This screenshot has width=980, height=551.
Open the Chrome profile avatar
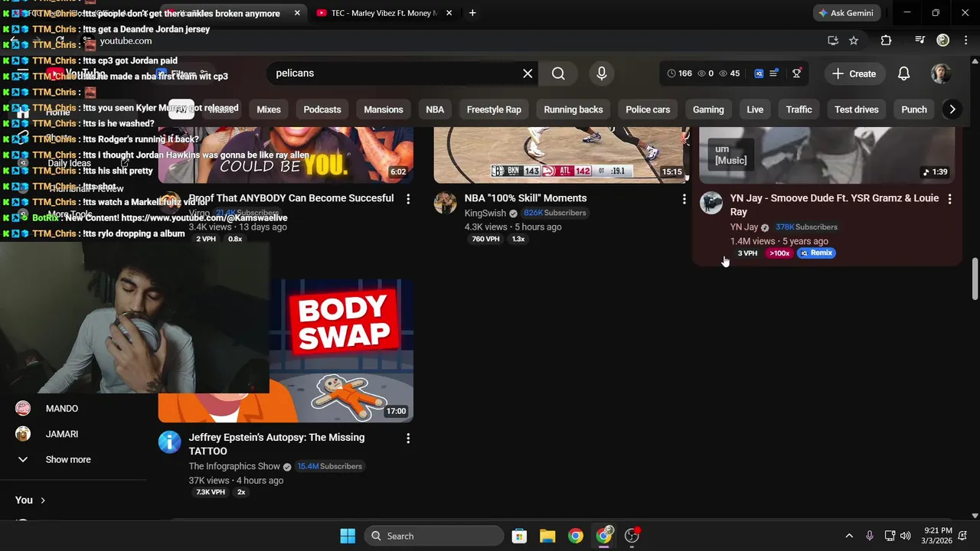[x=943, y=41]
